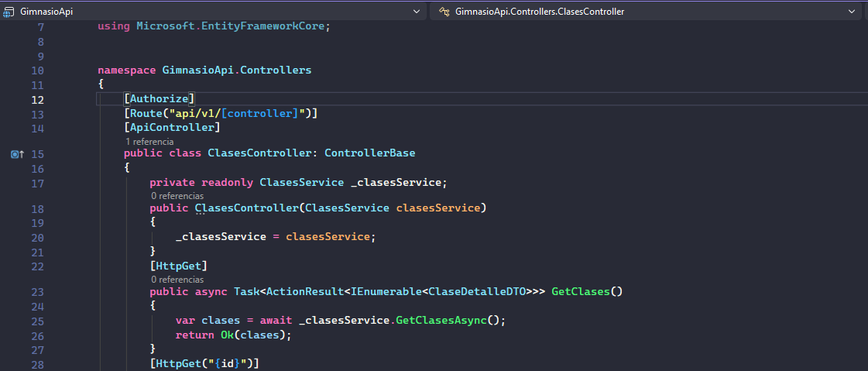Click the HttpGet attribute on line 22
868x371 pixels.
[178, 266]
